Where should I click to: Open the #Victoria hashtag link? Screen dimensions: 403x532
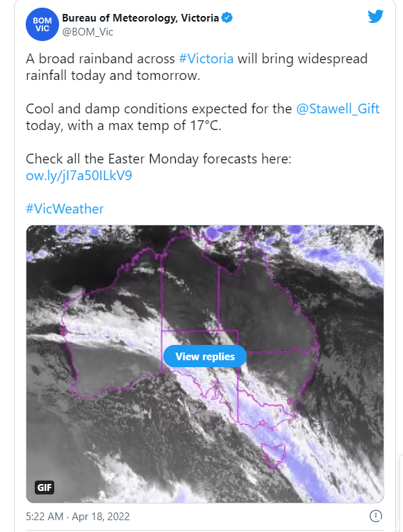tap(206, 58)
